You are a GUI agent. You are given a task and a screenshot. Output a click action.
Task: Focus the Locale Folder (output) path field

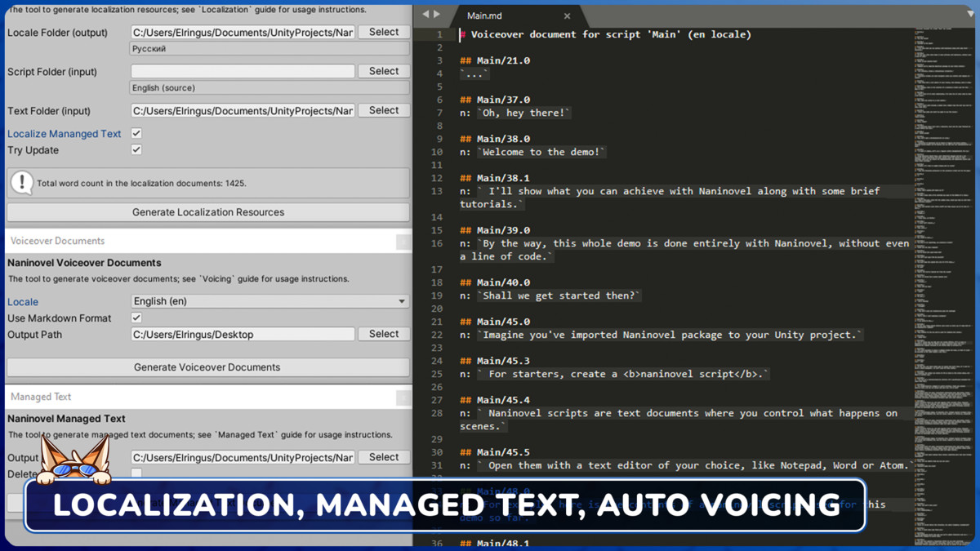(243, 32)
